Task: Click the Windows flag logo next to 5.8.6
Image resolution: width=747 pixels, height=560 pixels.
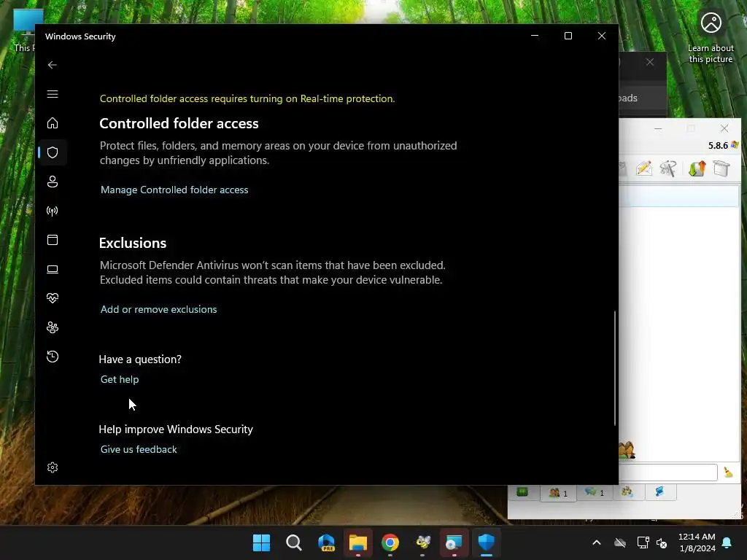Action: 735,145
